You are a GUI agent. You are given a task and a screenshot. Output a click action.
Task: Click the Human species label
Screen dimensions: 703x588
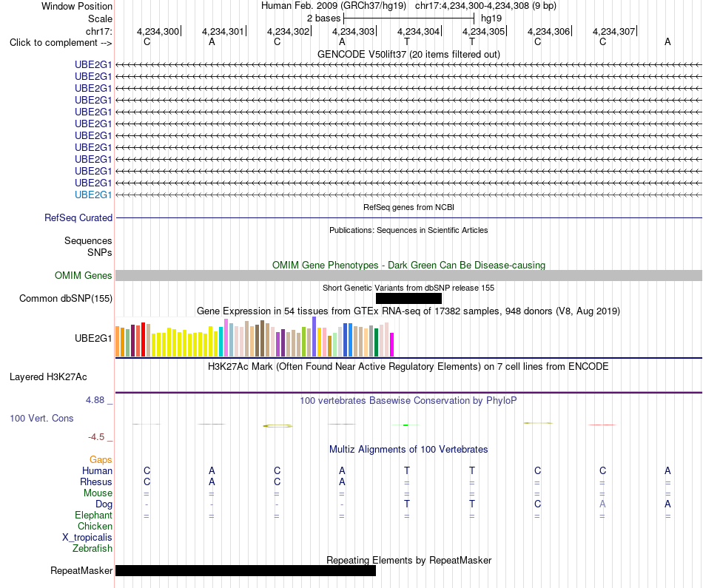click(97, 470)
